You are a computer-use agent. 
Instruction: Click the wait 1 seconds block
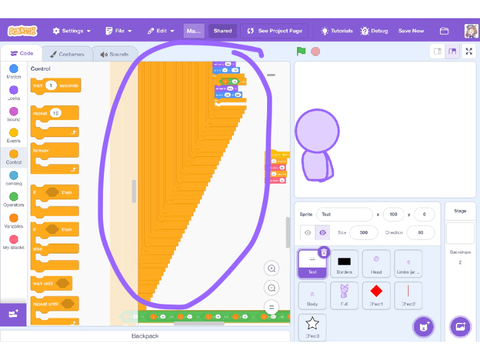[55, 86]
